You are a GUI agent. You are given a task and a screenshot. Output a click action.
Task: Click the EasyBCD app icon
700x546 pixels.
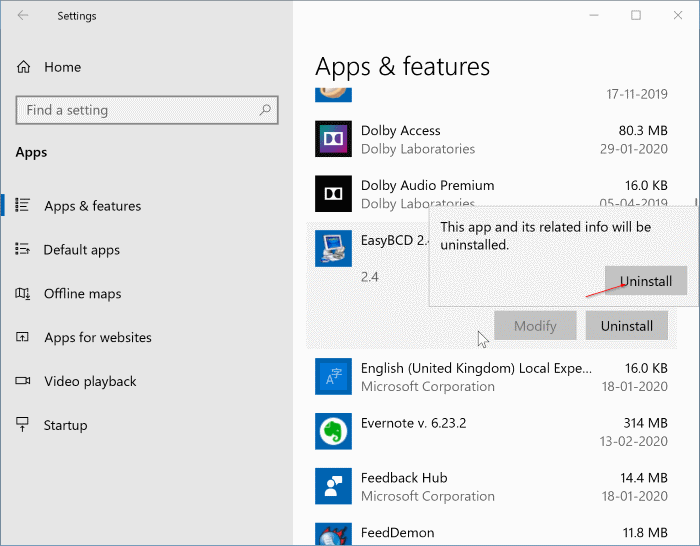[333, 248]
